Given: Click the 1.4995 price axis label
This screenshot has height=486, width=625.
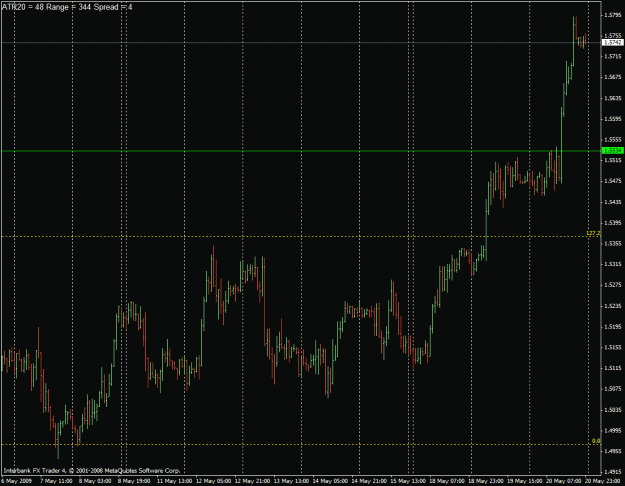Looking at the screenshot, I should (613, 430).
